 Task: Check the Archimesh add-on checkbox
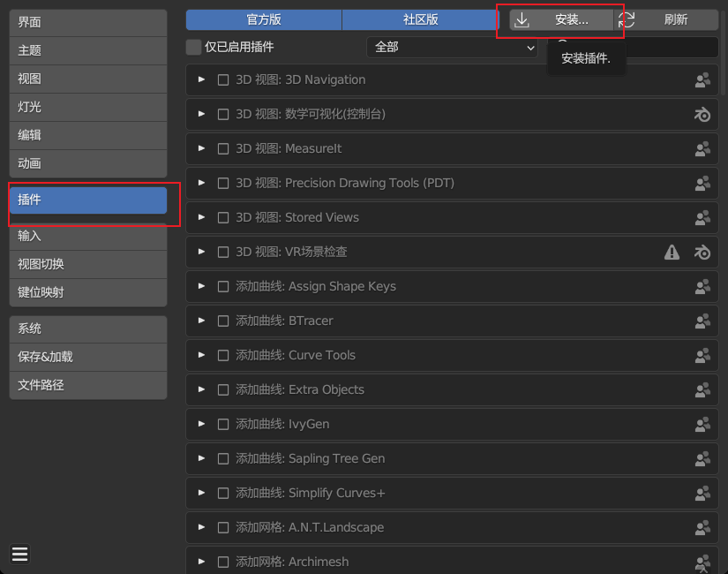223,562
